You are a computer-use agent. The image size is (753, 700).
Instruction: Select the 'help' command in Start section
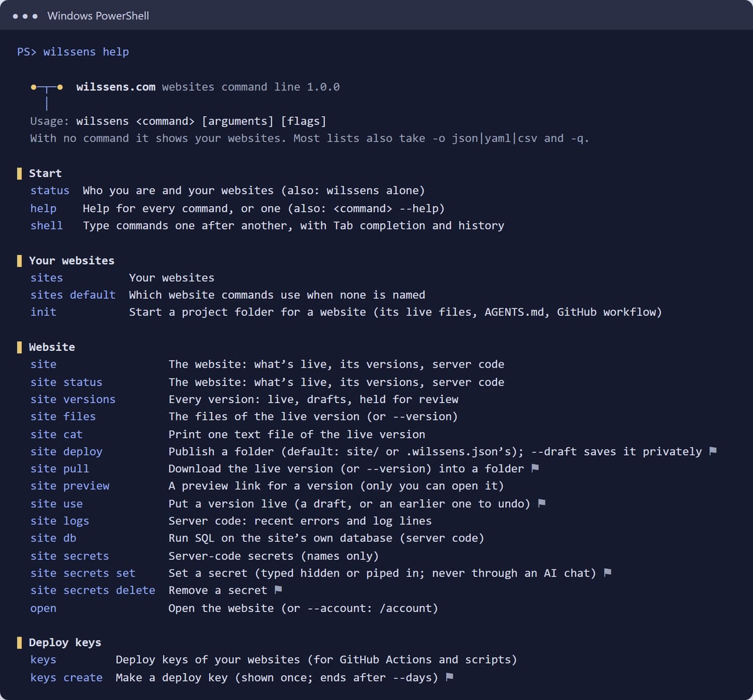coord(43,208)
